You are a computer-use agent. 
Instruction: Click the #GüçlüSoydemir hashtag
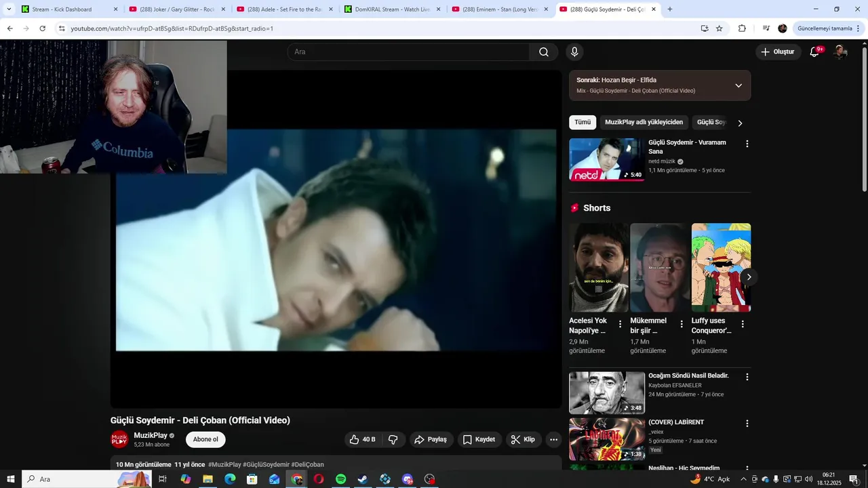point(266,465)
